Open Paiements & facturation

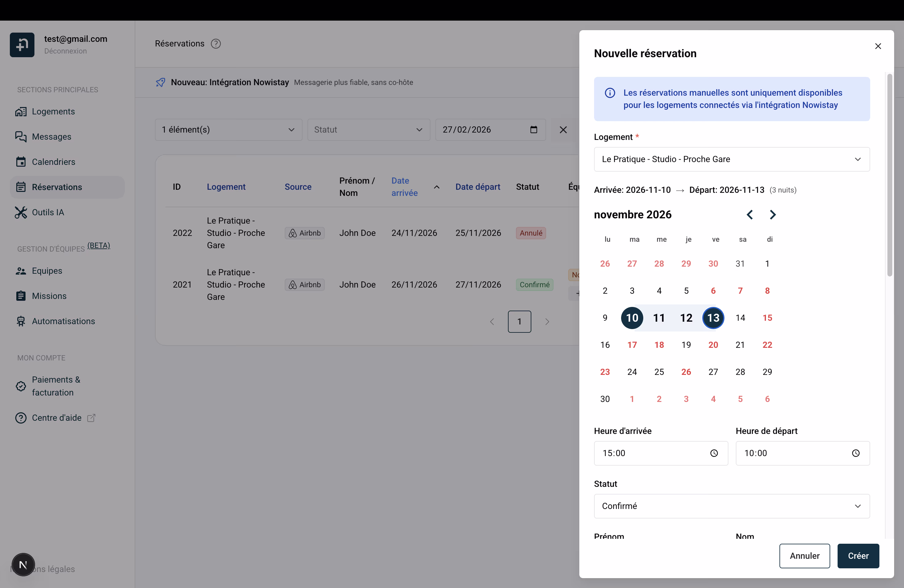(67, 386)
